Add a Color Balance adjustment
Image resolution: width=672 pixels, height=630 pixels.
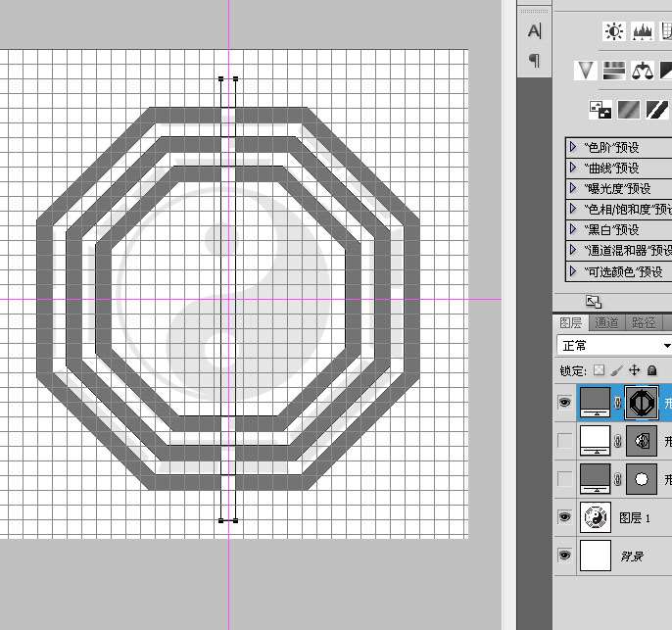point(643,71)
